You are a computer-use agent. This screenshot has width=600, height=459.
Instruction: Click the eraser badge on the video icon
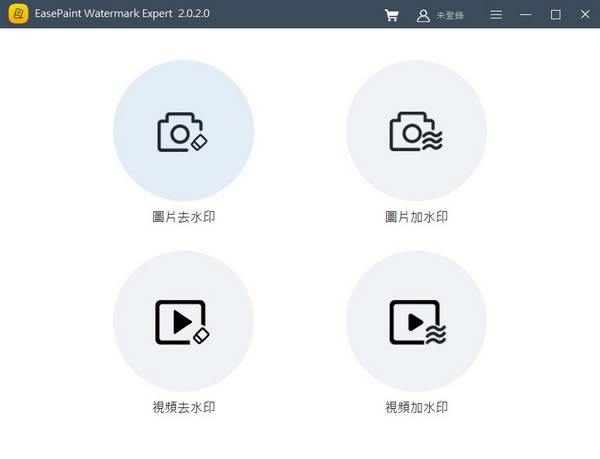tap(198, 335)
